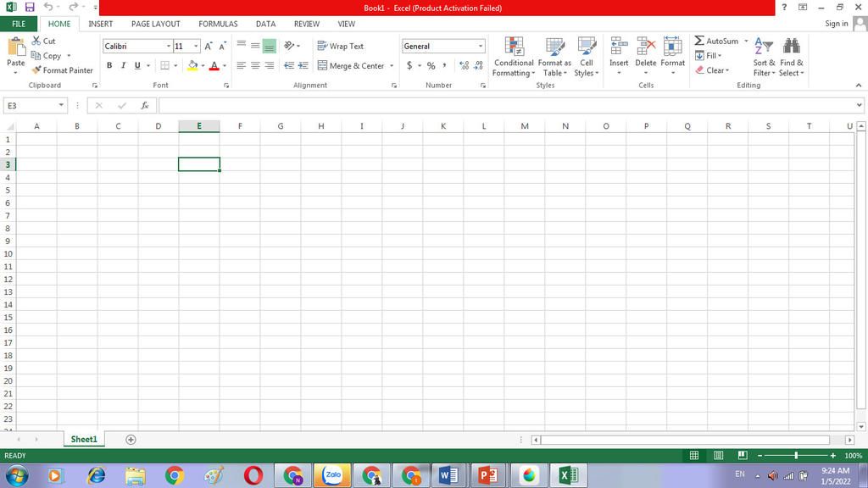Click the Increase Font Size icon

click(209, 47)
